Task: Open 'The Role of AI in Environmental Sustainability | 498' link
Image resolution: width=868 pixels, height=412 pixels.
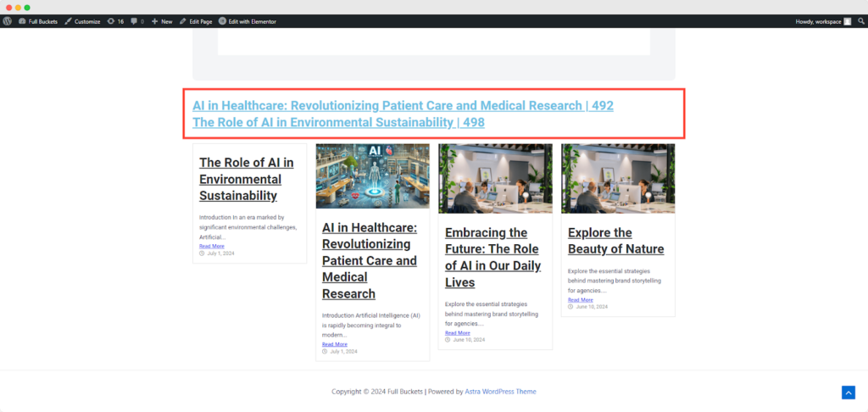Action: tap(339, 122)
